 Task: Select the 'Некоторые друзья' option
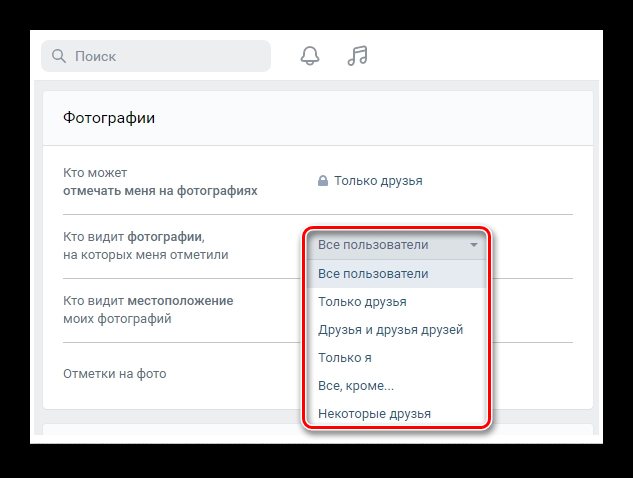[396, 413]
